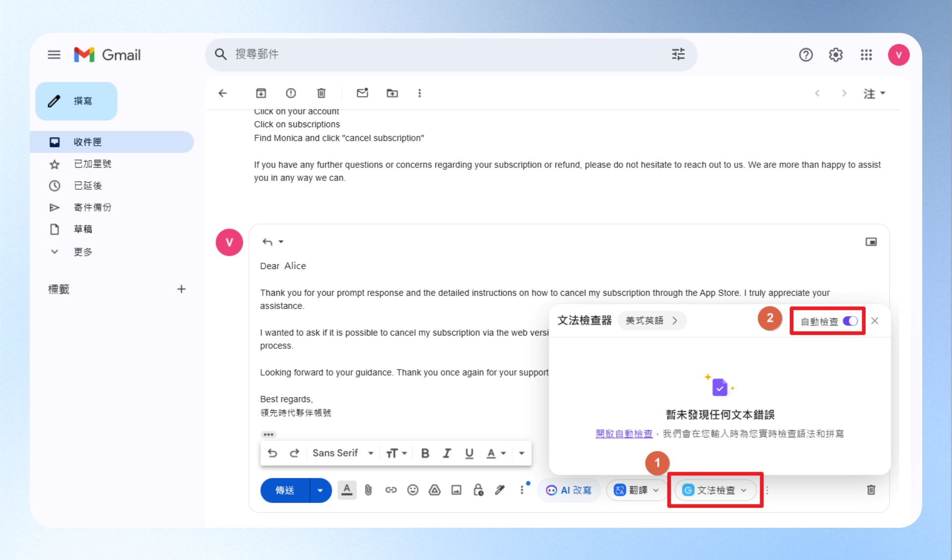Go back to inbox with arrow
This screenshot has width=952, height=560.
click(223, 93)
